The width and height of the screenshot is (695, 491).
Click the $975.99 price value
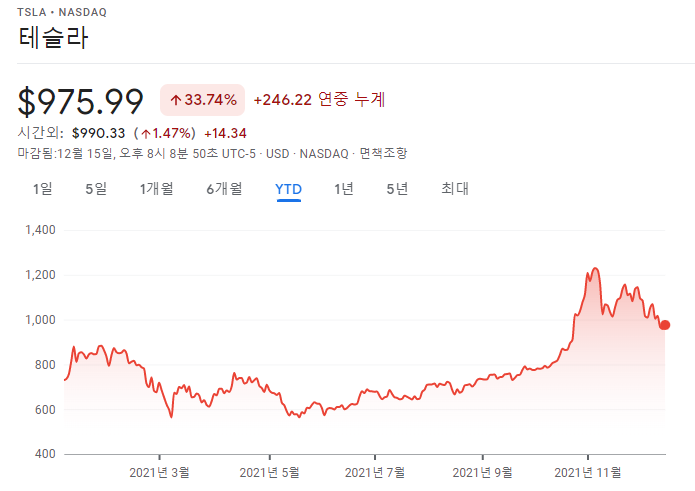(80, 101)
